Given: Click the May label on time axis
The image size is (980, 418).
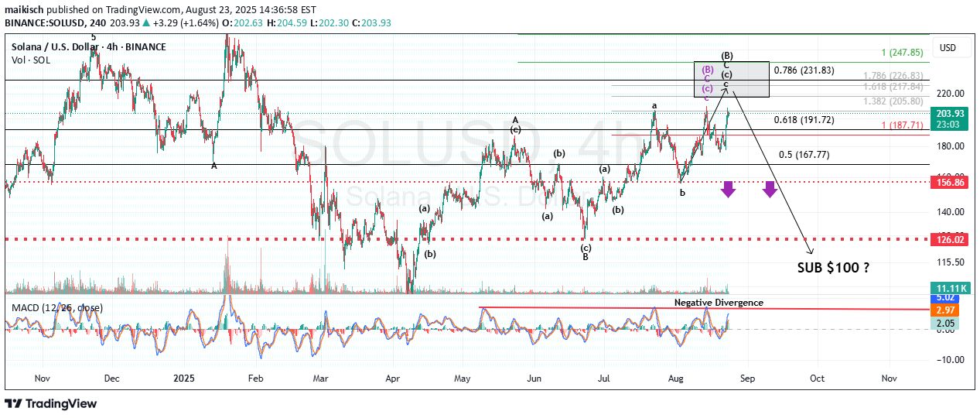Looking at the screenshot, I should 462,379.
